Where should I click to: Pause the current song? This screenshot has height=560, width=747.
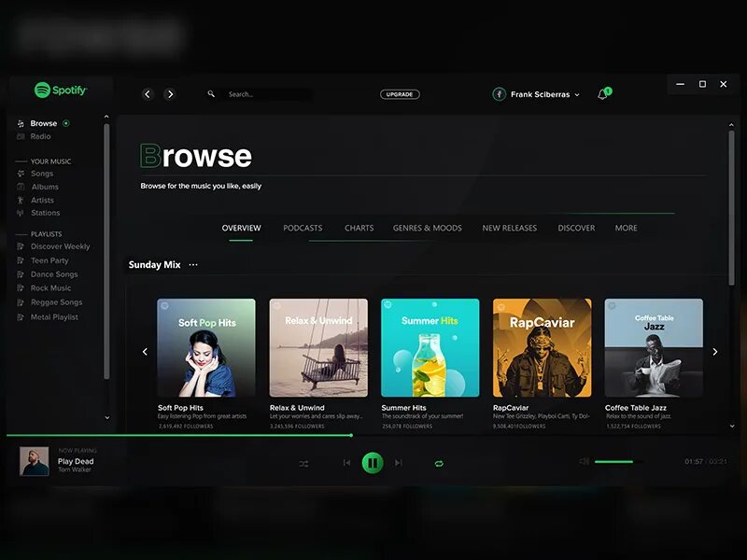tap(373, 462)
